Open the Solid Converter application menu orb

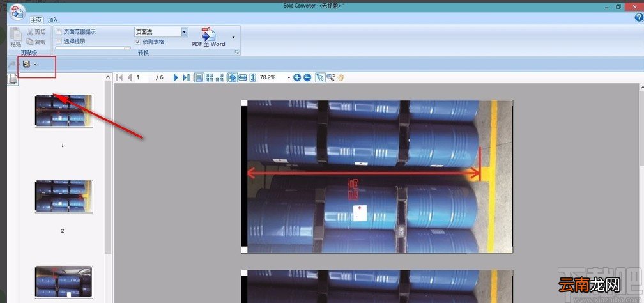point(17,12)
